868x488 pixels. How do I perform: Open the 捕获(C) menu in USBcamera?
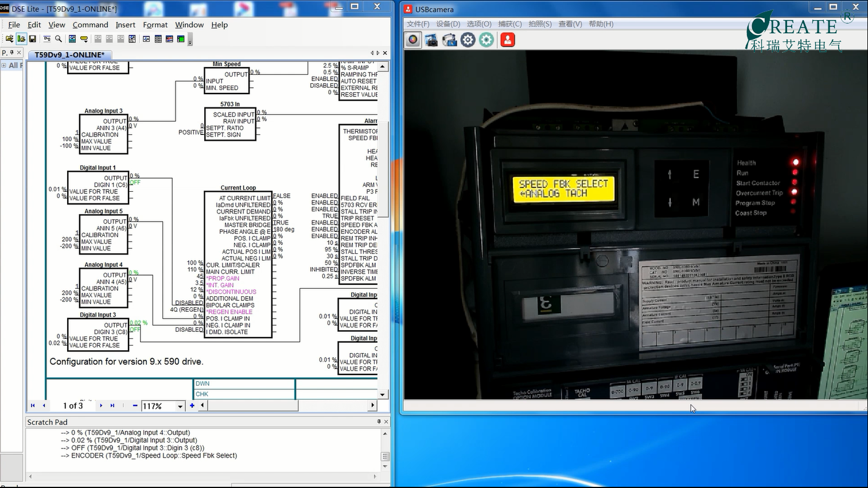pos(510,24)
